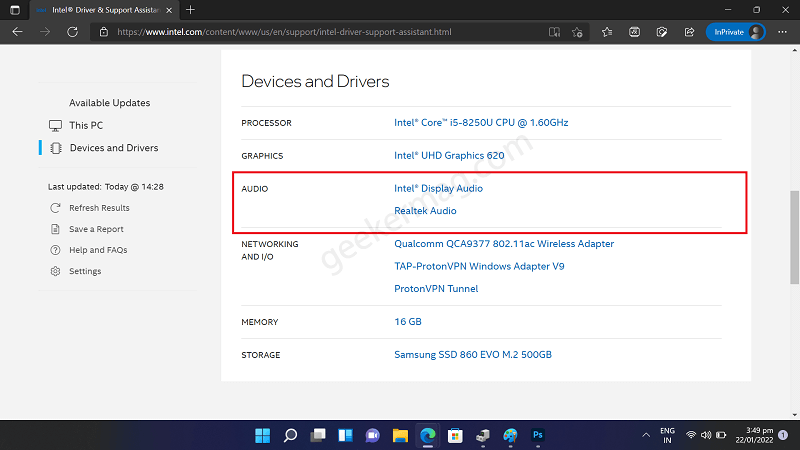The image size is (800, 450).
Task: Open the Wi-Fi network tray icon
Action: pyautogui.click(x=691, y=435)
